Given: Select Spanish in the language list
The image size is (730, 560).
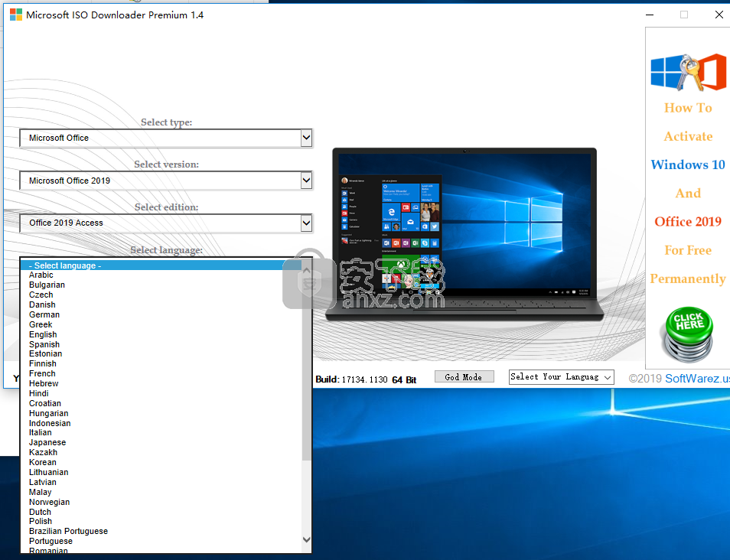Looking at the screenshot, I should (x=44, y=344).
